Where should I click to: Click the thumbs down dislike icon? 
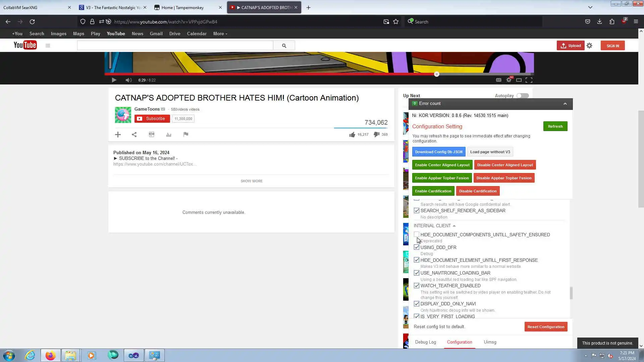tap(376, 134)
